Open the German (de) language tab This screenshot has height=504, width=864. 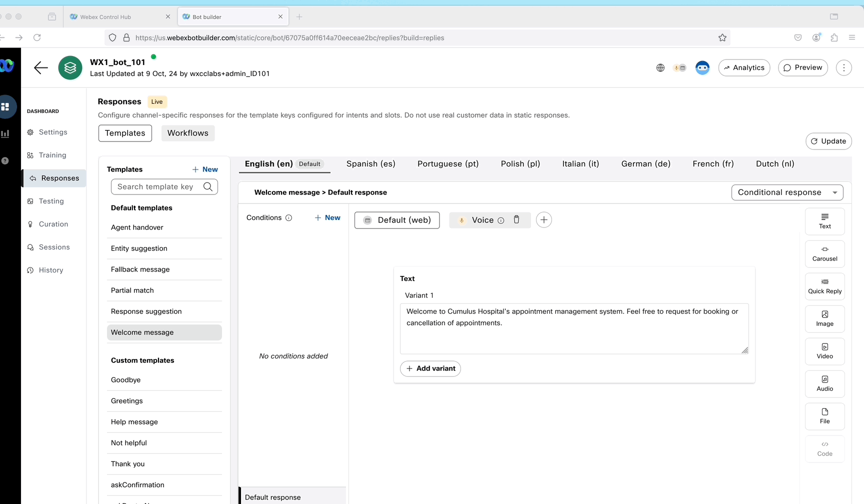645,164
